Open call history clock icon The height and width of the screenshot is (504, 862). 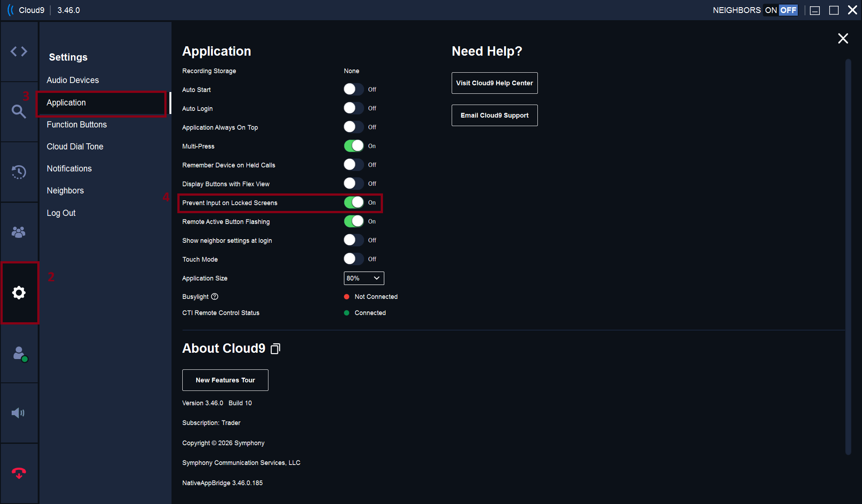[19, 172]
